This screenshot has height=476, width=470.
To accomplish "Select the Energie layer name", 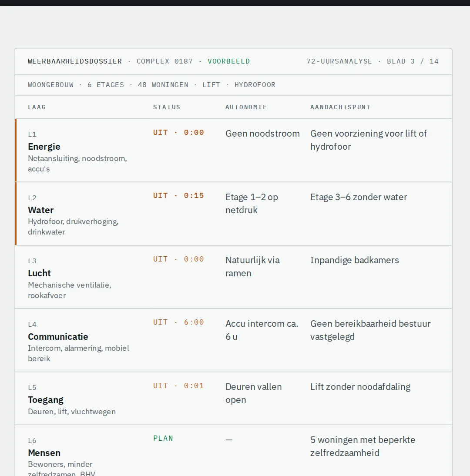I will tap(44, 147).
